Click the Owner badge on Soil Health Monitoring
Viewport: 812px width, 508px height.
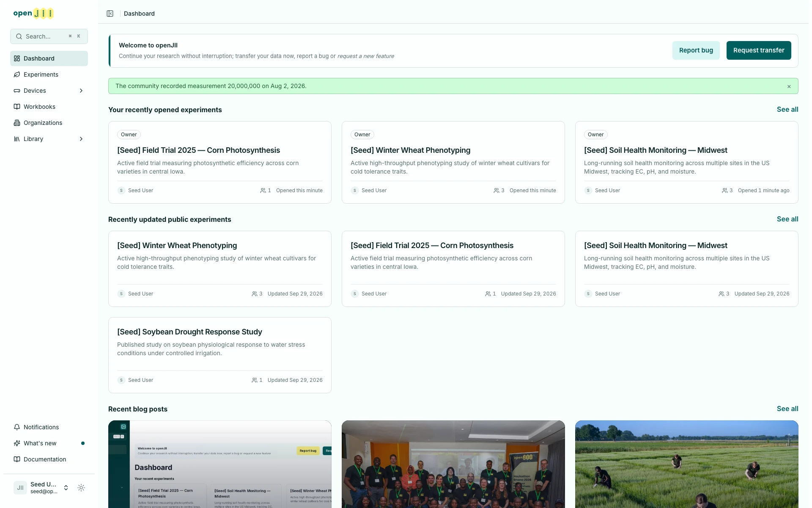(x=595, y=135)
